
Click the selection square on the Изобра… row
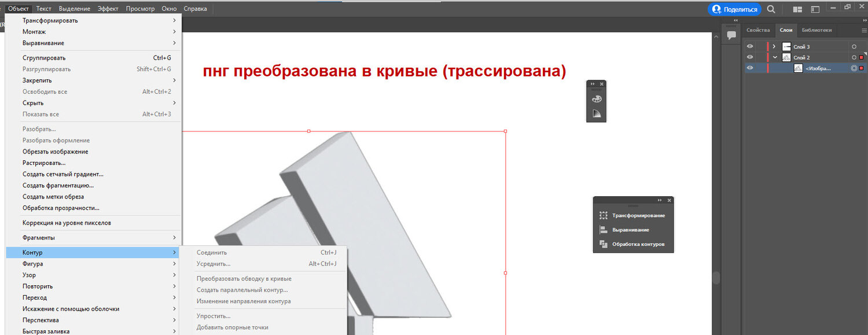coord(861,68)
